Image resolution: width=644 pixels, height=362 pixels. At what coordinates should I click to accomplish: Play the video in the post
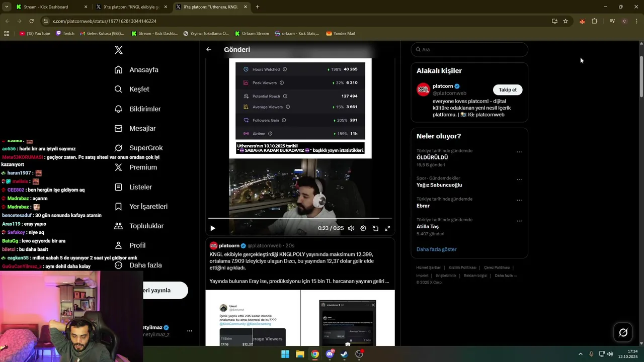tap(213, 228)
